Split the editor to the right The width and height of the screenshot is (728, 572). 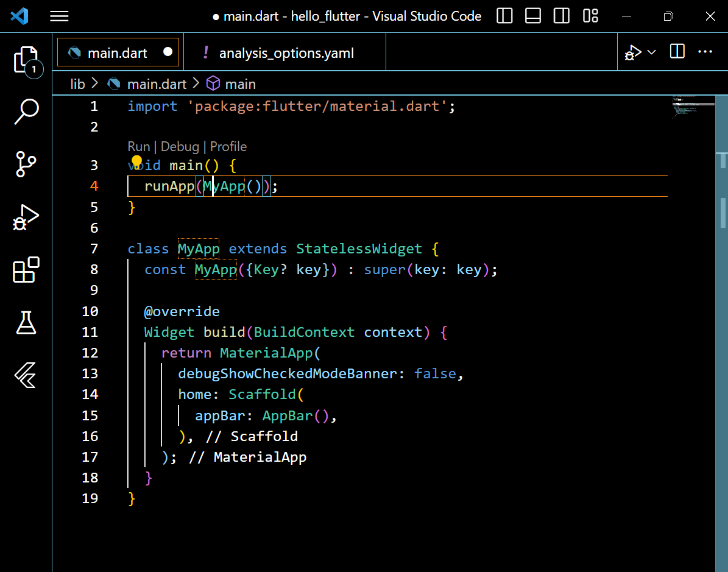(x=677, y=52)
